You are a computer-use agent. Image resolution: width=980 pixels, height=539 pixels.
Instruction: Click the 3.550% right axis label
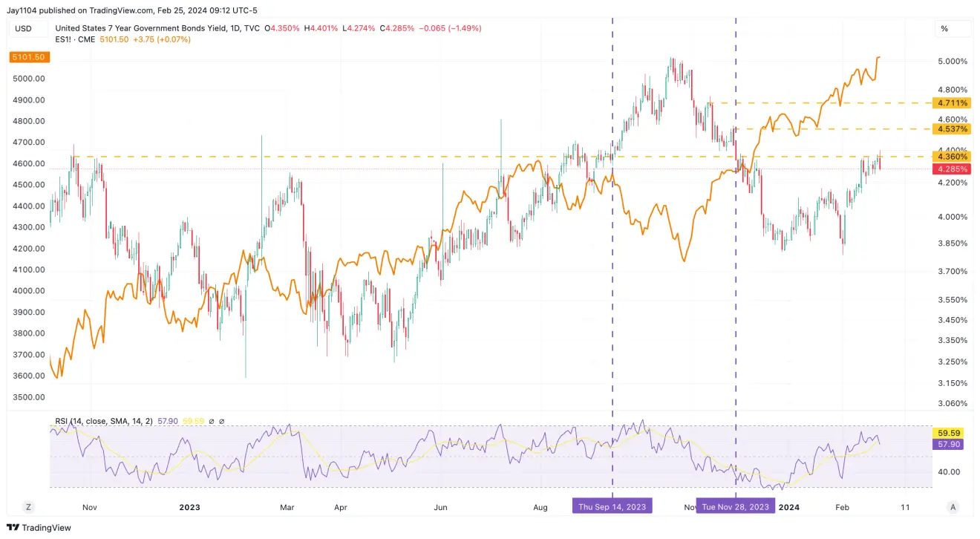click(x=953, y=300)
